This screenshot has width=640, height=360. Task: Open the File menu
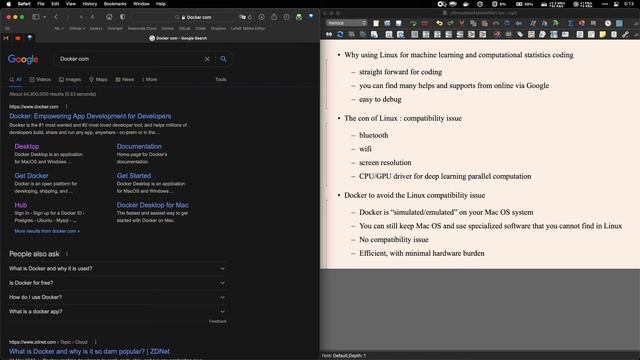(x=41, y=4)
